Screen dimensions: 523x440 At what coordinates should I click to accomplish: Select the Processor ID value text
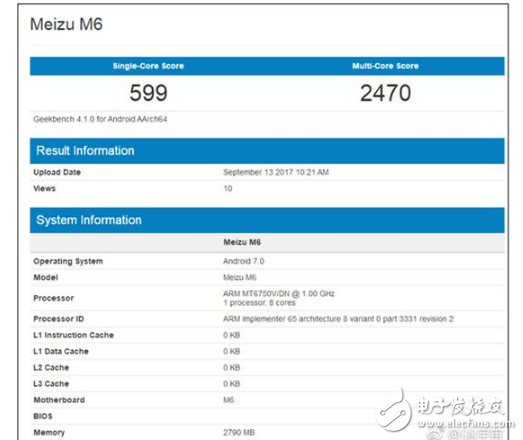338,319
